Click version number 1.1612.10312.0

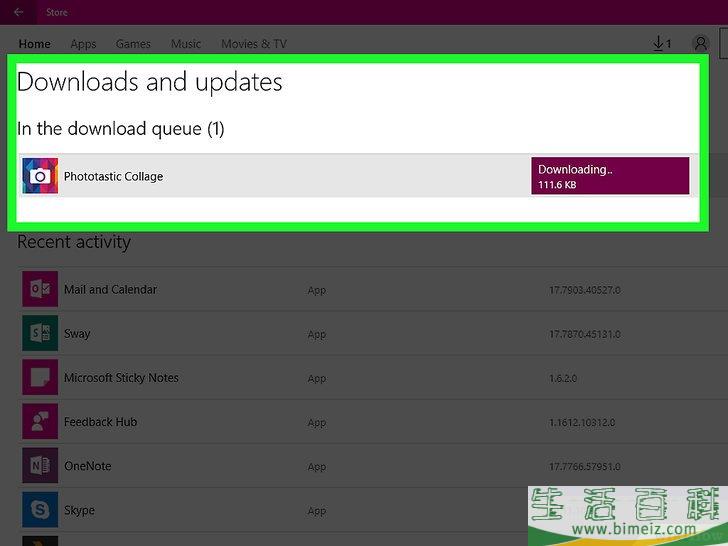click(582, 422)
